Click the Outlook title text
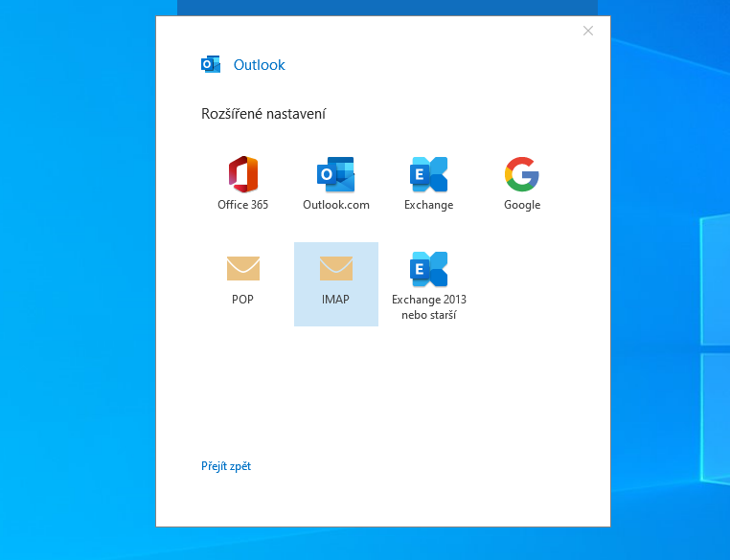The width and height of the screenshot is (730, 560). 259,65
